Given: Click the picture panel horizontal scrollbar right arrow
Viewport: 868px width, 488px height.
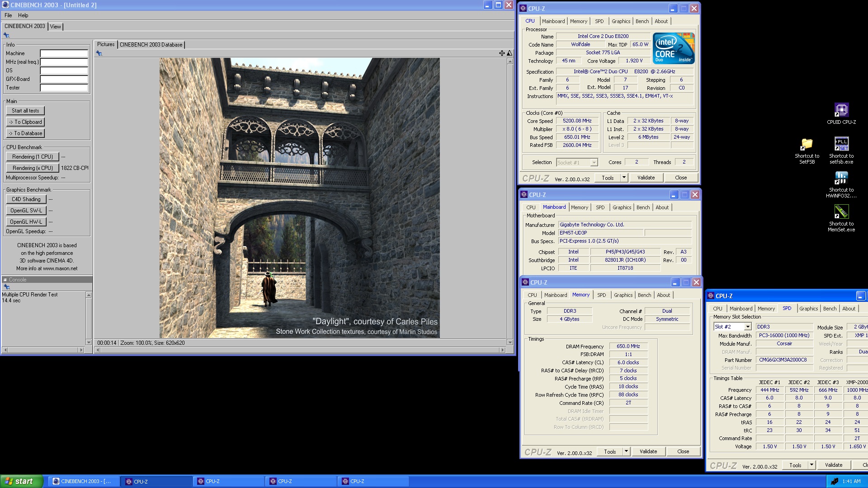Looking at the screenshot, I should coord(502,350).
